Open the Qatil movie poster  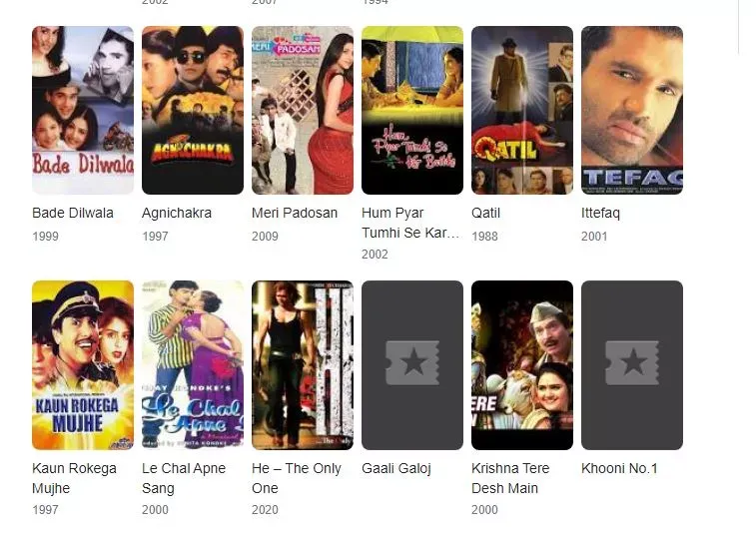tap(522, 111)
